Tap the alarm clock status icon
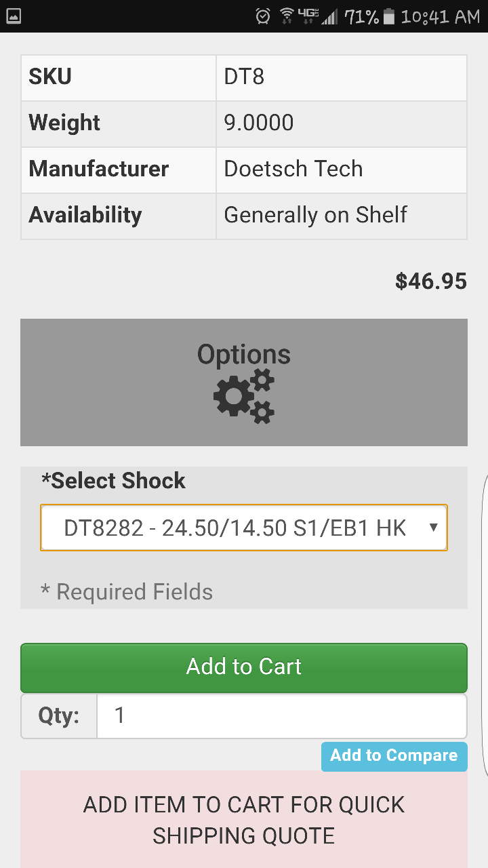The width and height of the screenshot is (488, 868). coord(263,16)
